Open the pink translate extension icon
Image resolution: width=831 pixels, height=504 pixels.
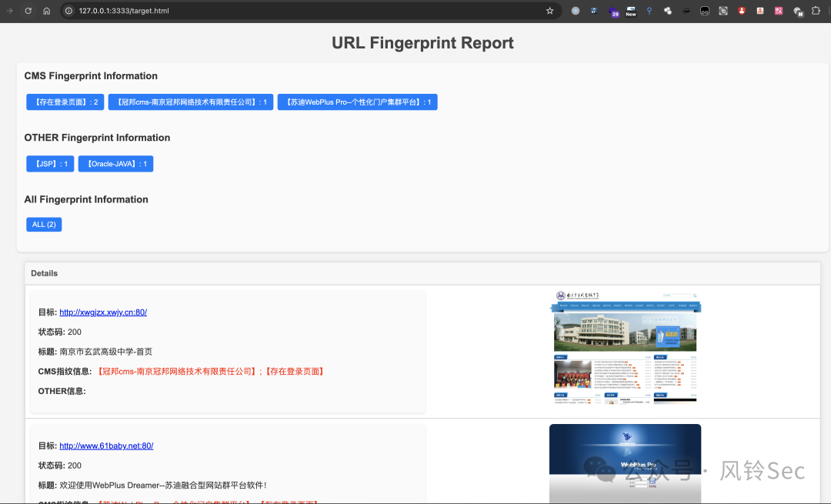pyautogui.click(x=779, y=11)
